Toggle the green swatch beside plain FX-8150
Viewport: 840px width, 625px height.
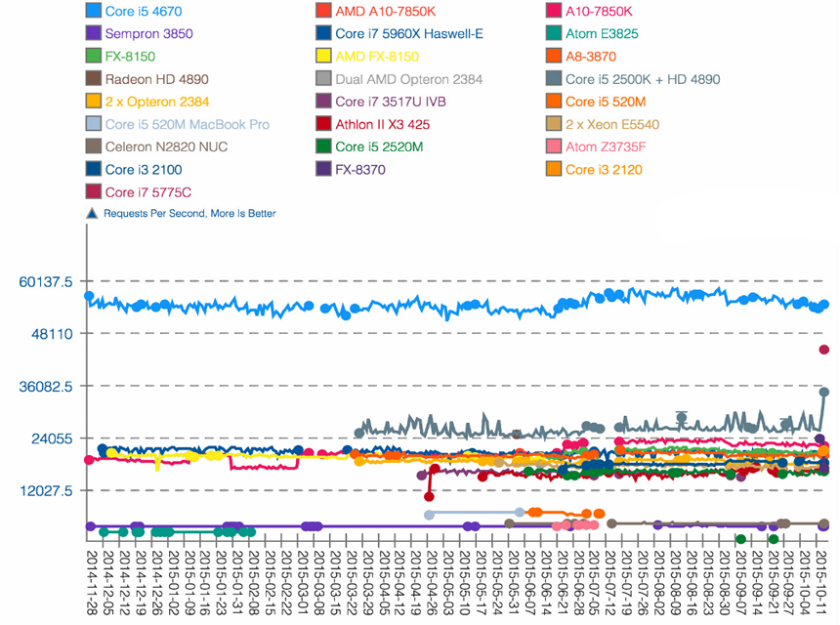click(93, 57)
